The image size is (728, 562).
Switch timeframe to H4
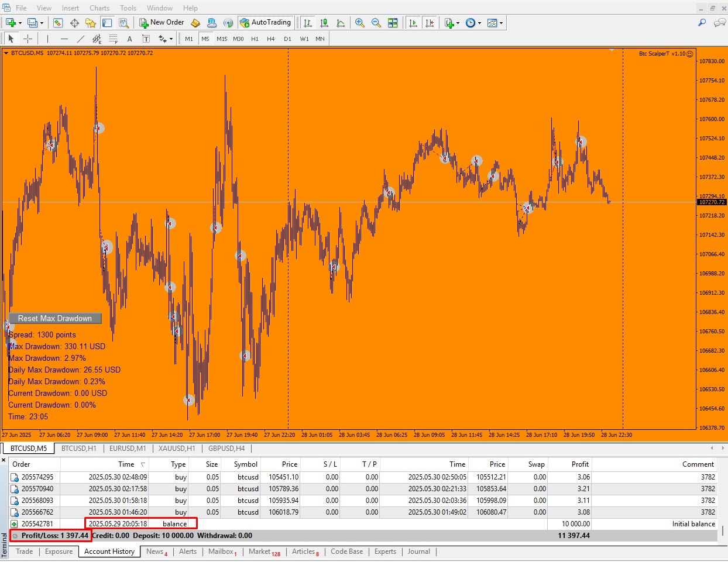(x=271, y=39)
